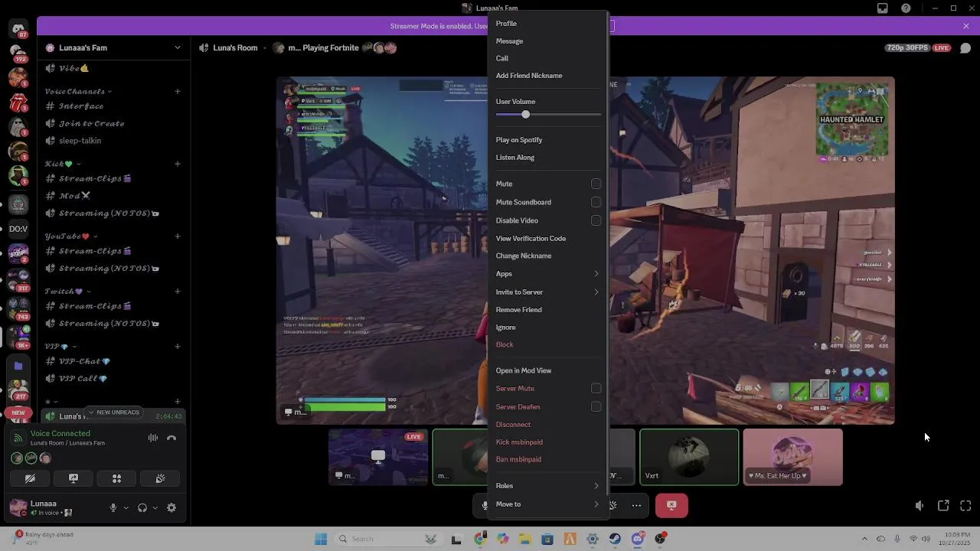Open the Activities launcher icon
The height and width of the screenshot is (551, 980).
pyautogui.click(x=116, y=478)
